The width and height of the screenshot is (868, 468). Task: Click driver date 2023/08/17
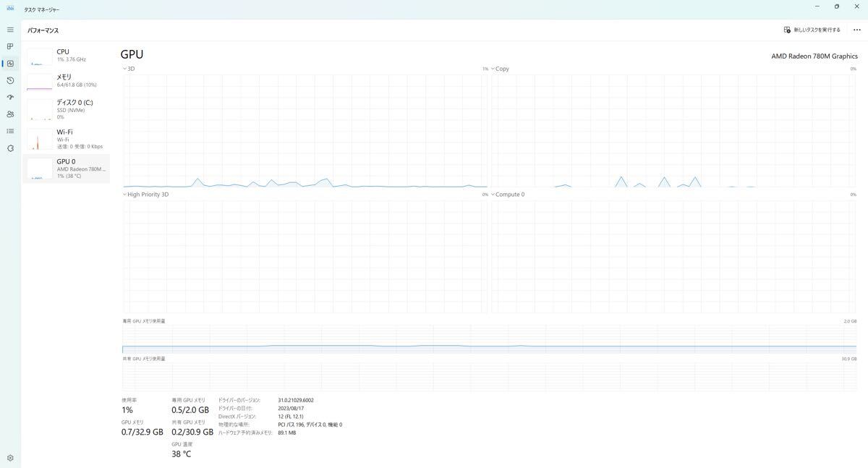tap(291, 408)
